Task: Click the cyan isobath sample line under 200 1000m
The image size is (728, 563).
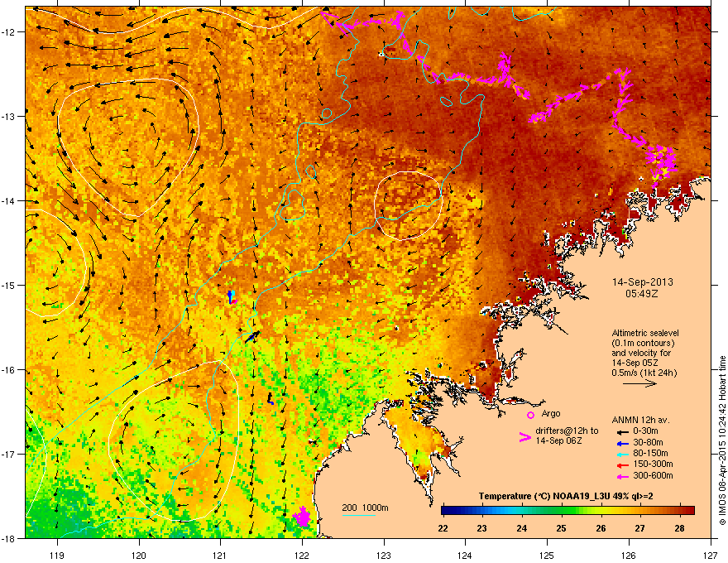Action: 358,515
